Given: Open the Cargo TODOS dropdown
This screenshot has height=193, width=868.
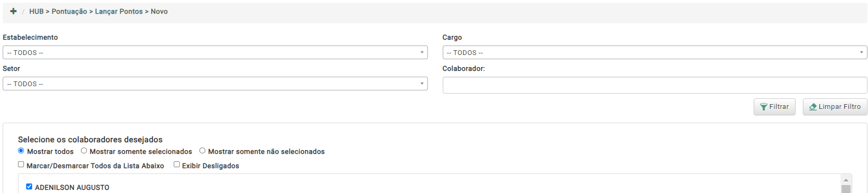Looking at the screenshot, I should (655, 52).
